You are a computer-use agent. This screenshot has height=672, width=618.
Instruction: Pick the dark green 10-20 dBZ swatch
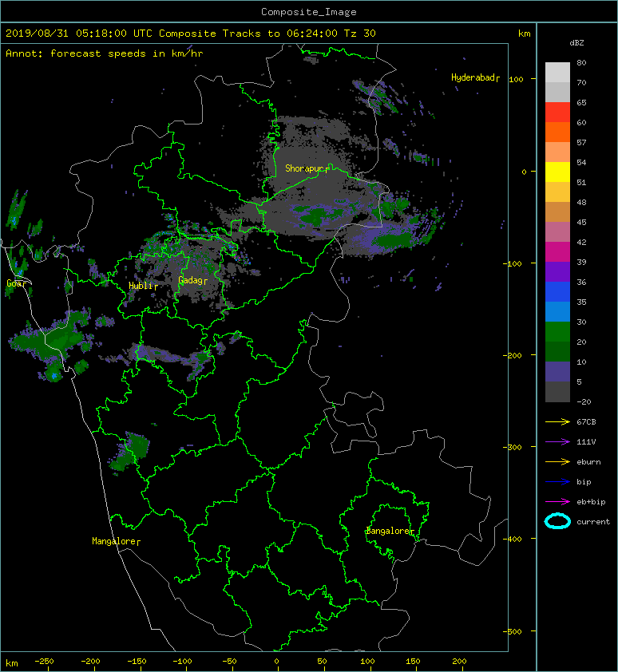[557, 351]
